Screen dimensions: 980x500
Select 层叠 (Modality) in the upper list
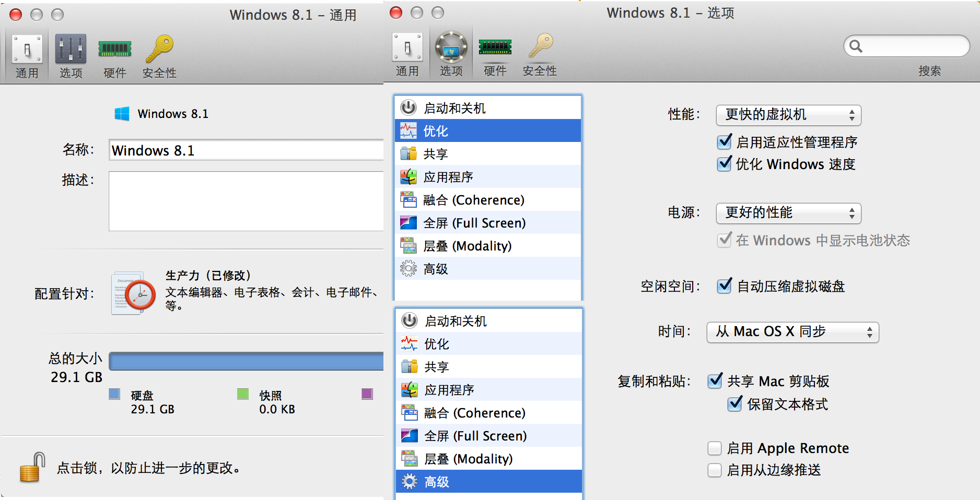488,246
